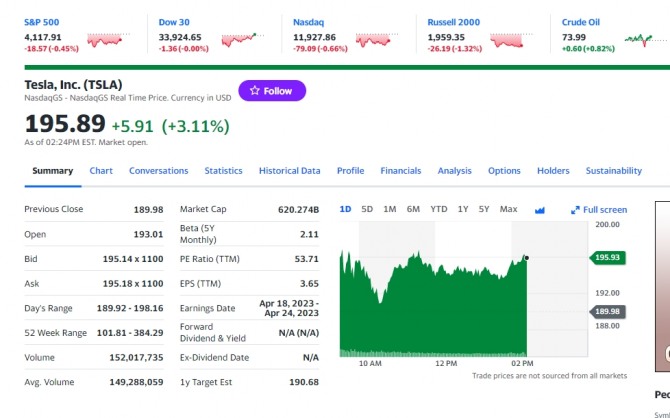Switch to the Statistics tab
The width and height of the screenshot is (670, 418).
pyautogui.click(x=223, y=171)
